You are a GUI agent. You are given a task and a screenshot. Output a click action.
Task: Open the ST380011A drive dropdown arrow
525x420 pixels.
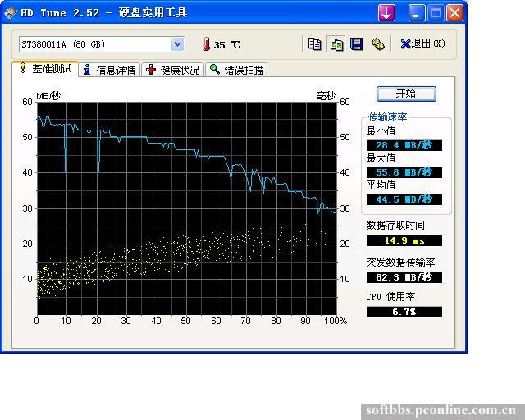[177, 44]
